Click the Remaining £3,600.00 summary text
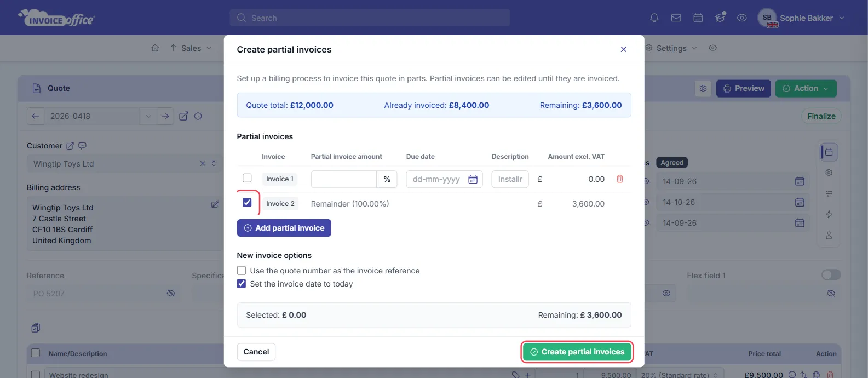Viewport: 868px width, 378px height. [581, 105]
